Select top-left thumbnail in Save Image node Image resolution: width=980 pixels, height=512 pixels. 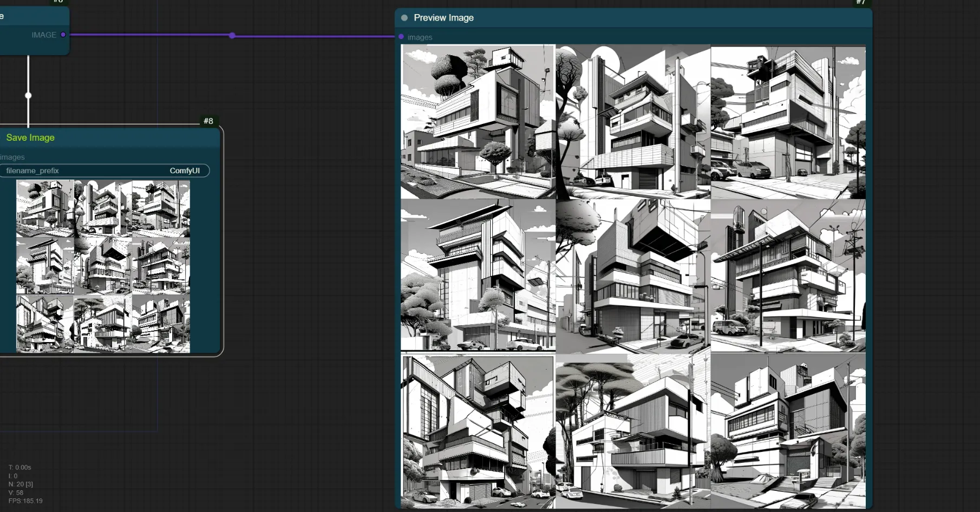click(x=45, y=209)
